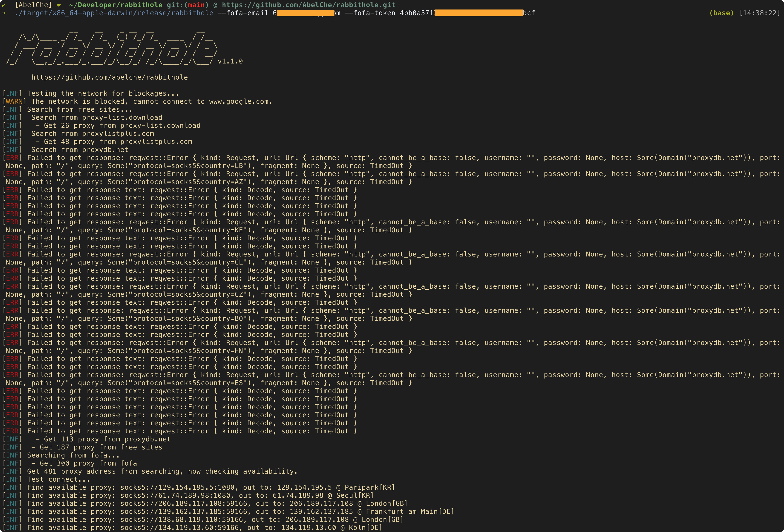Screen dimensions: 784x532
Task: Click the (base) conda environment label
Action: point(721,13)
